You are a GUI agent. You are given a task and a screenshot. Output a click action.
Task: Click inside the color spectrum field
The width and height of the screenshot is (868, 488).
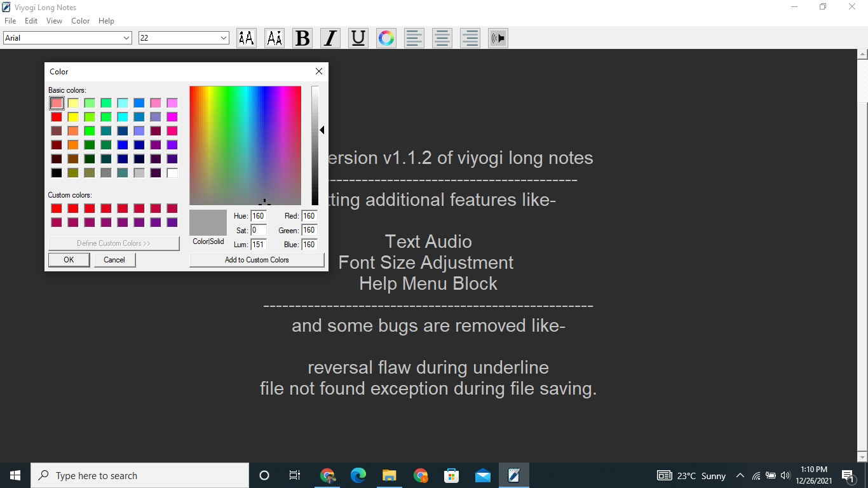(245, 146)
